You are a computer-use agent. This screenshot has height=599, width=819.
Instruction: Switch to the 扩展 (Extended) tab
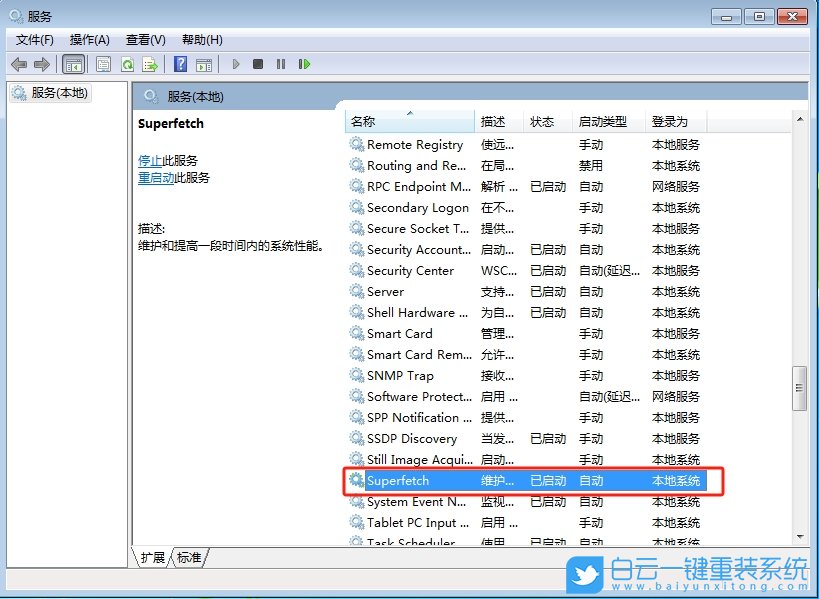tap(151, 558)
